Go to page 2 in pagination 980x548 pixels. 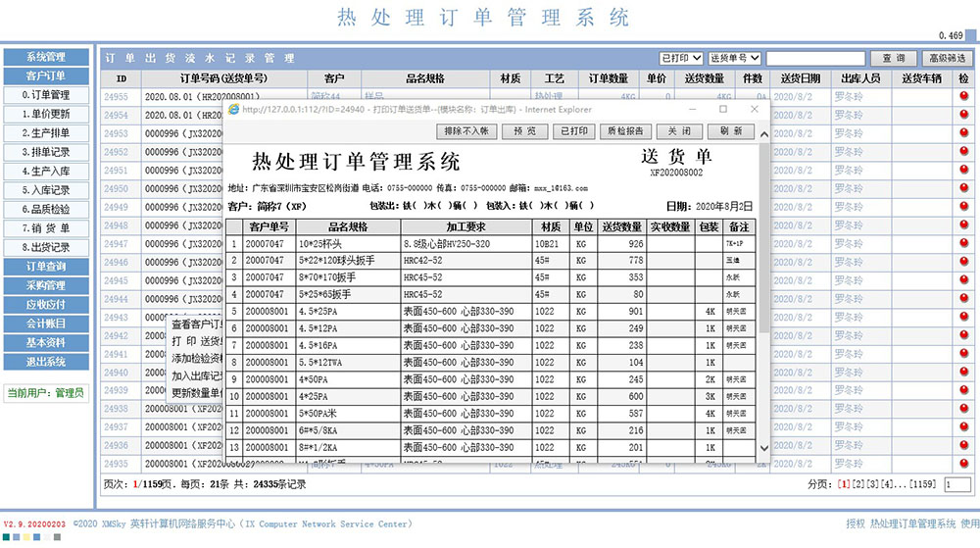pyautogui.click(x=861, y=484)
